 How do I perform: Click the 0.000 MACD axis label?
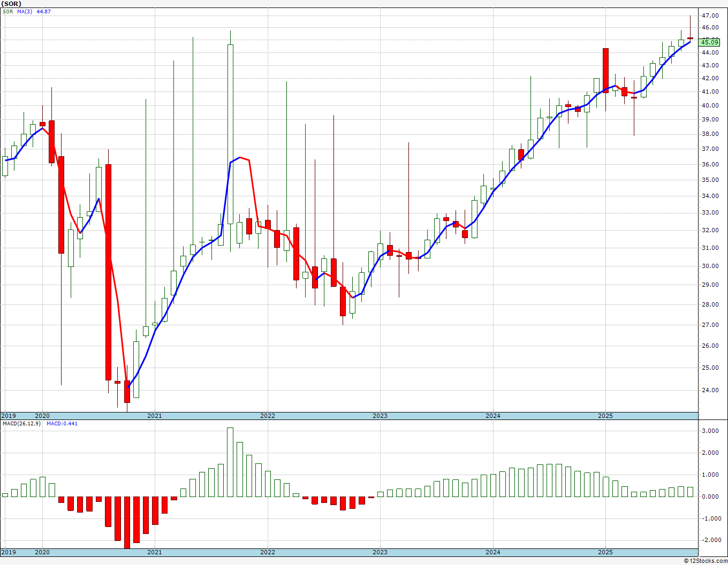pos(710,497)
